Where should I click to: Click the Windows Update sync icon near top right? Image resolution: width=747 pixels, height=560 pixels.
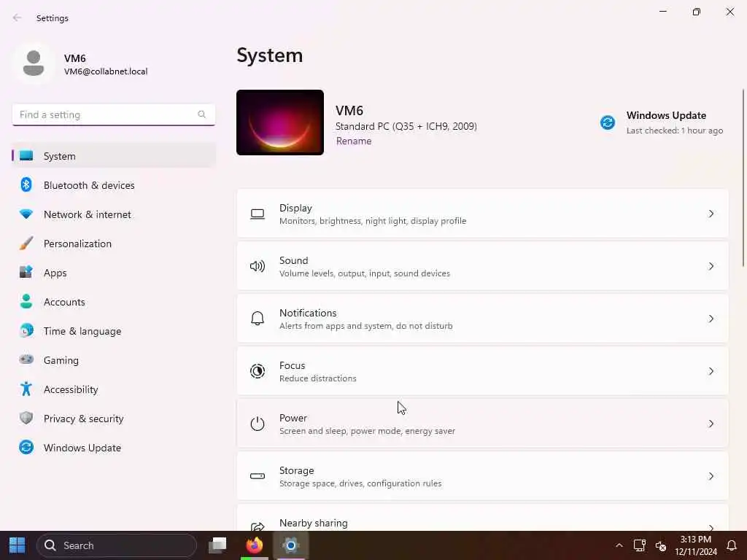(x=608, y=122)
